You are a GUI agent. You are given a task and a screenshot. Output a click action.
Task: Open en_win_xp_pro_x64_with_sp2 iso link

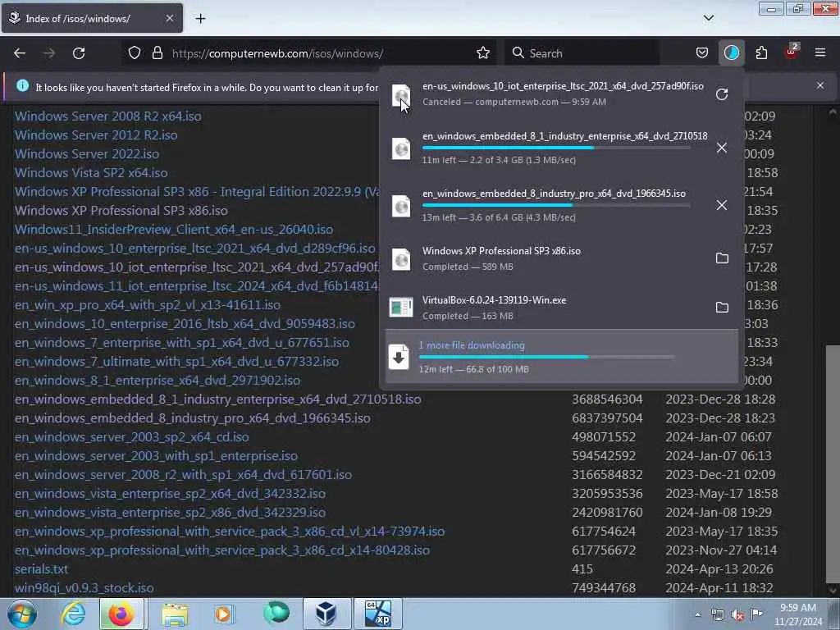coord(148,305)
